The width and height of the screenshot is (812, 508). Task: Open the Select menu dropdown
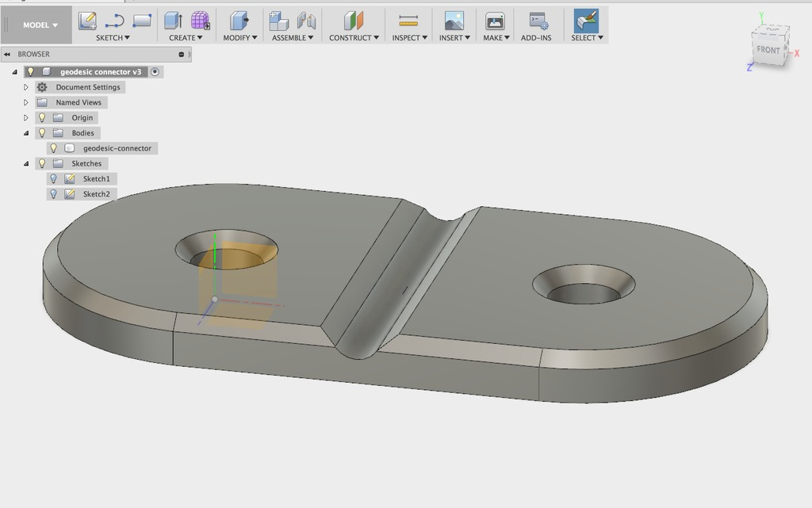pos(587,36)
